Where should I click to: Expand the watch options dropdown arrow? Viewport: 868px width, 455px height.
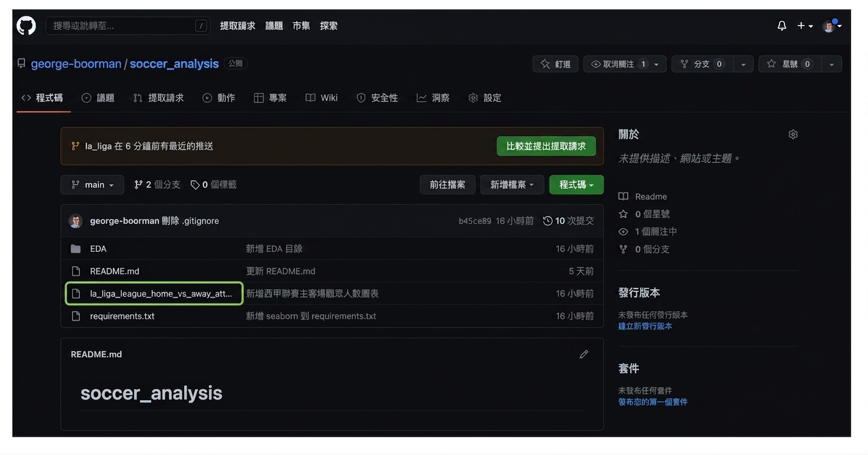coord(656,64)
